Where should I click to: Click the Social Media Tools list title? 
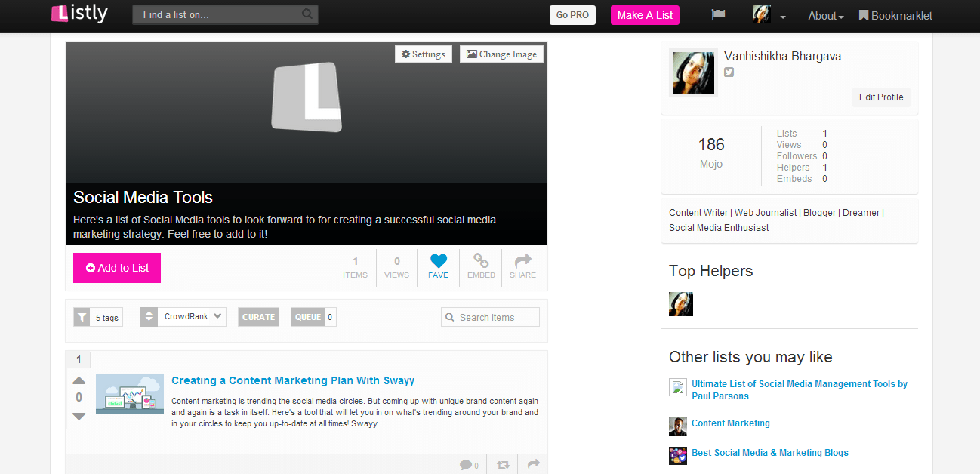click(x=143, y=198)
